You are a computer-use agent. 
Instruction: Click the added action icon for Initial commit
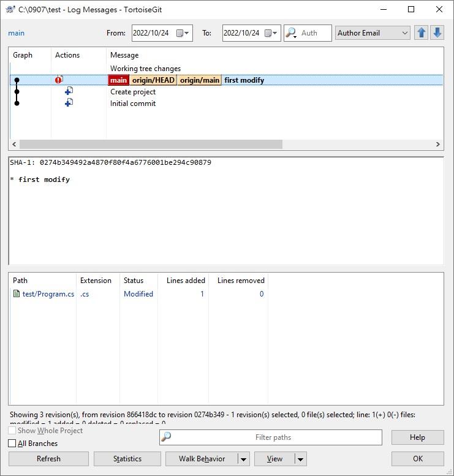69,103
